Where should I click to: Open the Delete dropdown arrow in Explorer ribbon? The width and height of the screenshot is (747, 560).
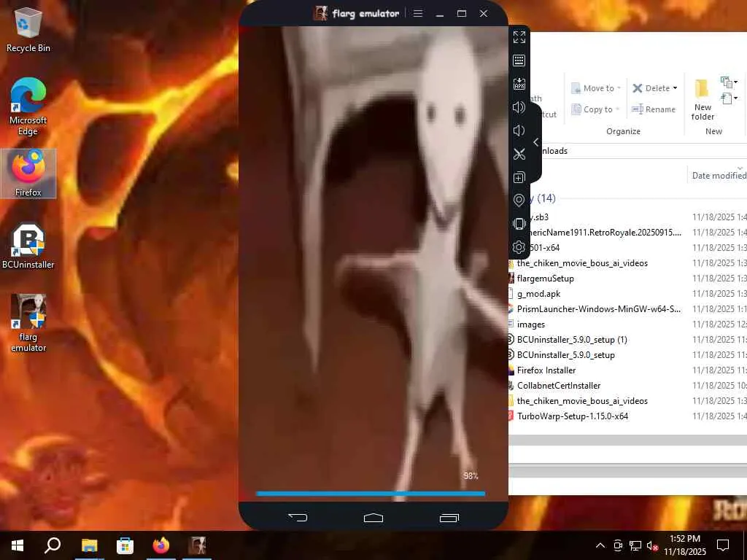[x=675, y=88]
